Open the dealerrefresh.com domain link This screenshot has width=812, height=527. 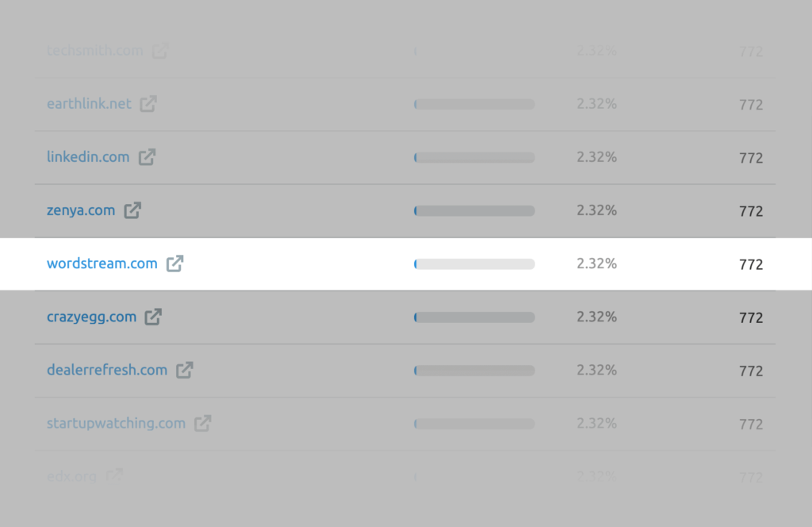(107, 370)
